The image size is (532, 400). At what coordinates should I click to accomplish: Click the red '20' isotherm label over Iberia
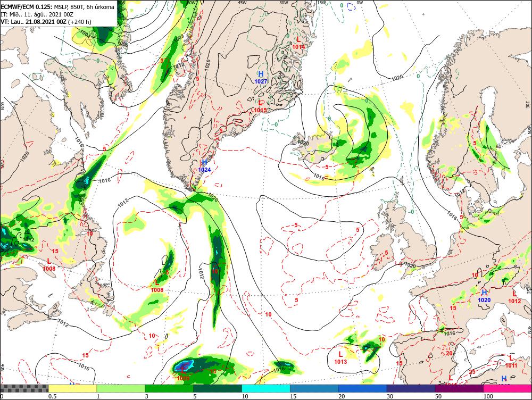tap(449, 353)
